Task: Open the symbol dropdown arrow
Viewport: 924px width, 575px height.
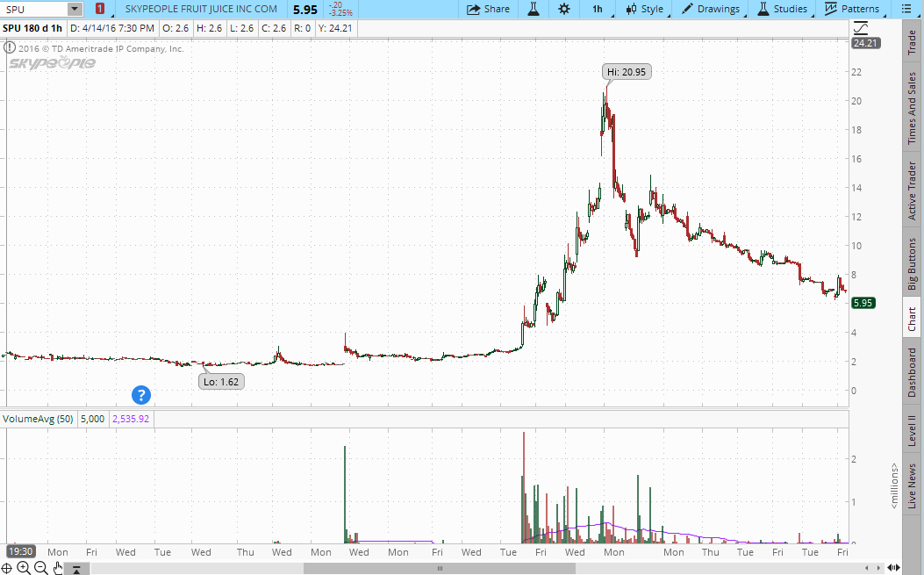Action: point(75,9)
